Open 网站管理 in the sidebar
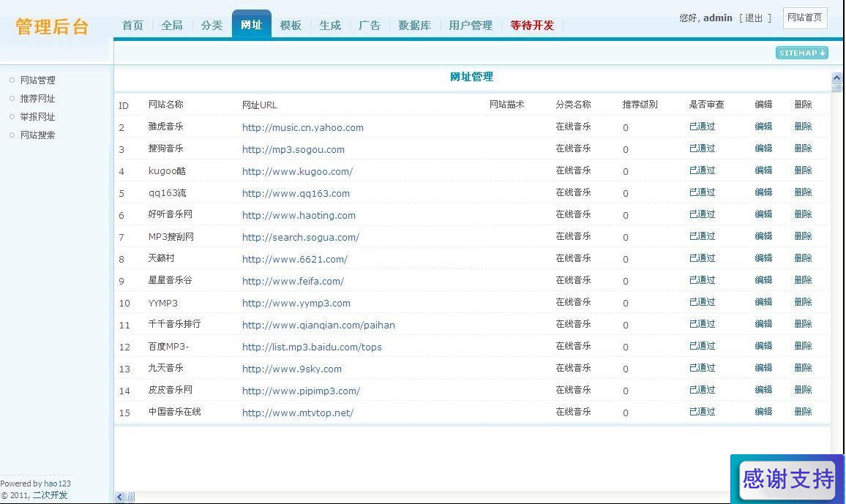The height and width of the screenshot is (504, 846). 38,80
